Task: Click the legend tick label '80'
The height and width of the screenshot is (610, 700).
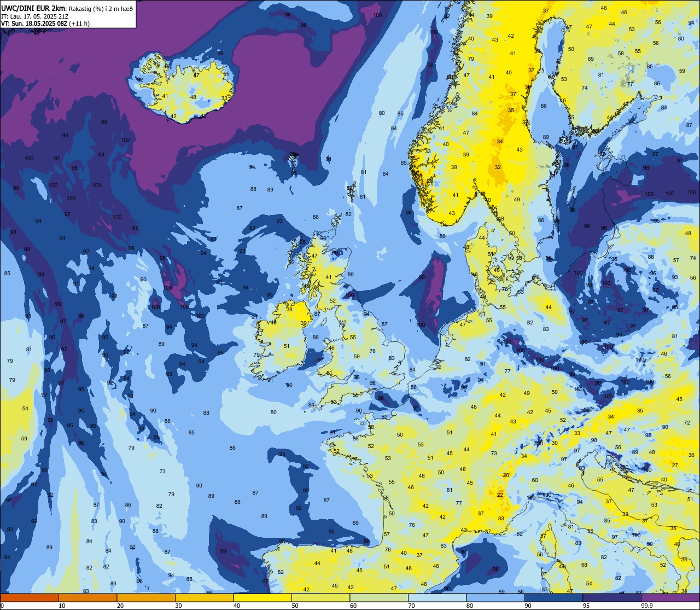Action: [470, 606]
